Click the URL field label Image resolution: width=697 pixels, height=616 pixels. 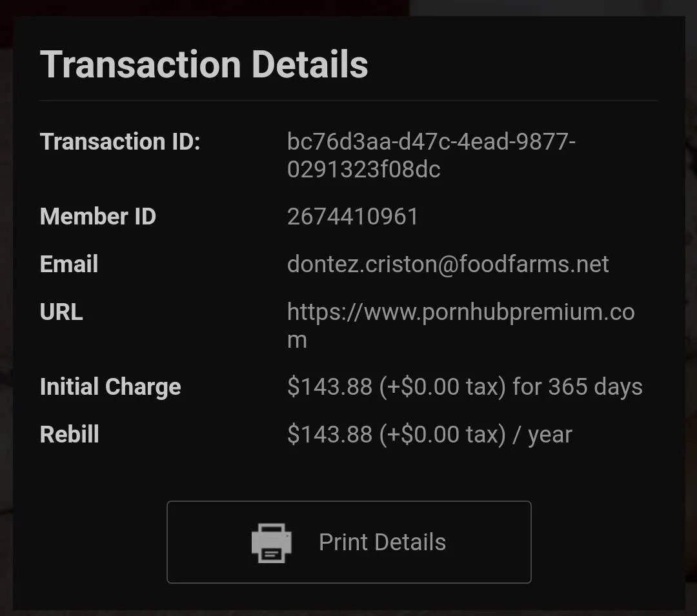click(61, 312)
